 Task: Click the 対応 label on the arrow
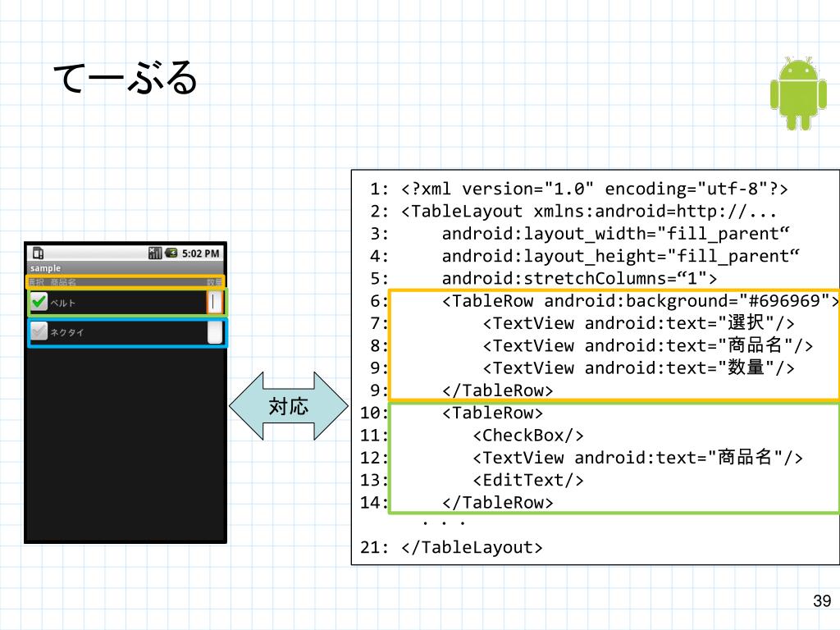[x=288, y=407]
